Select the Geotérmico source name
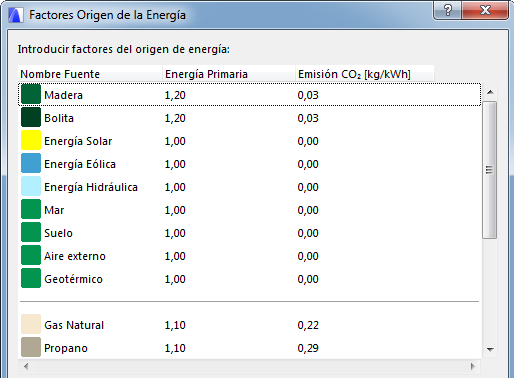 (x=73, y=279)
